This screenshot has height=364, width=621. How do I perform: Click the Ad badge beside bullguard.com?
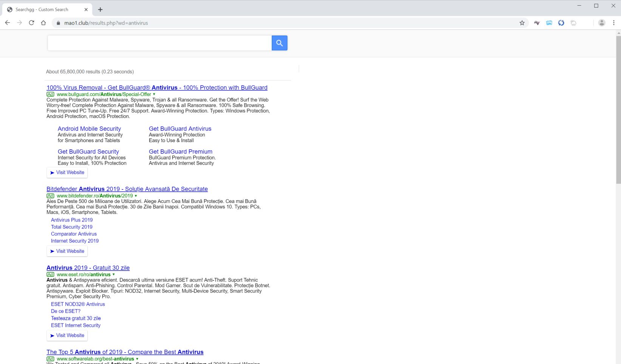[50, 94]
